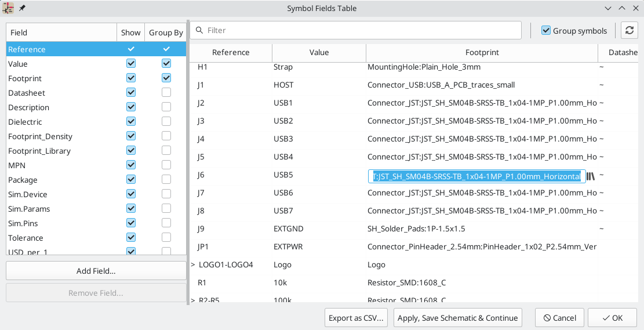Image resolution: width=644 pixels, height=330 pixels.
Task: Toggle Show checkmark for the Reference field
Action: (x=130, y=49)
